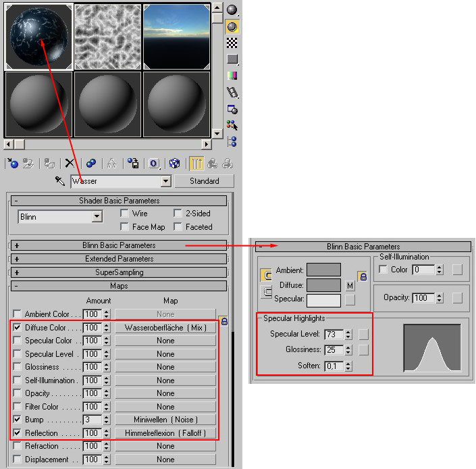Image resolution: width=476 pixels, height=469 pixels.
Task: Enable the Self-Illumination Color checkbox
Action: 384,270
